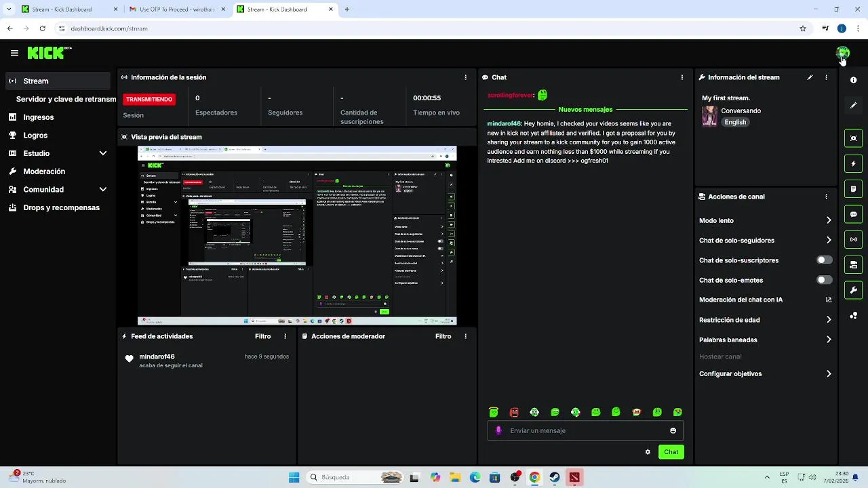Expand Chat de solo-seguidores options
The height and width of the screenshot is (488, 868).
coord(829,240)
